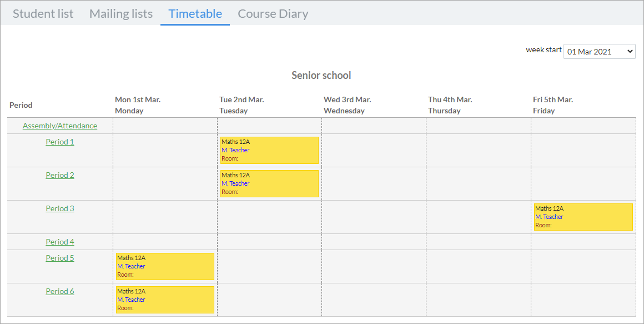Select Tuesday Period 2 Maths 12A lesson block
This screenshot has height=324, width=644.
point(269,183)
